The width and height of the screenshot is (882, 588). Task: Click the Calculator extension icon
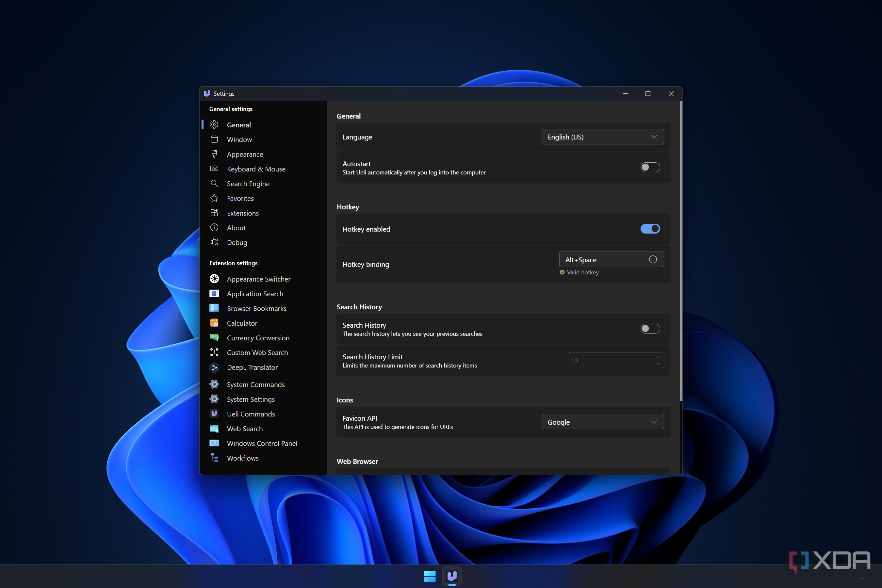pos(214,323)
